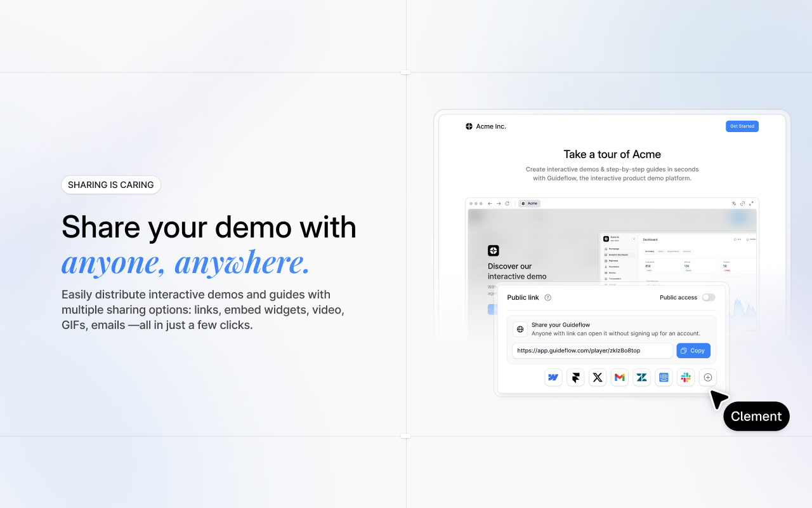Screen dimensions: 812x508
Task: Click the plus icon for more integrations
Action: [708, 377]
